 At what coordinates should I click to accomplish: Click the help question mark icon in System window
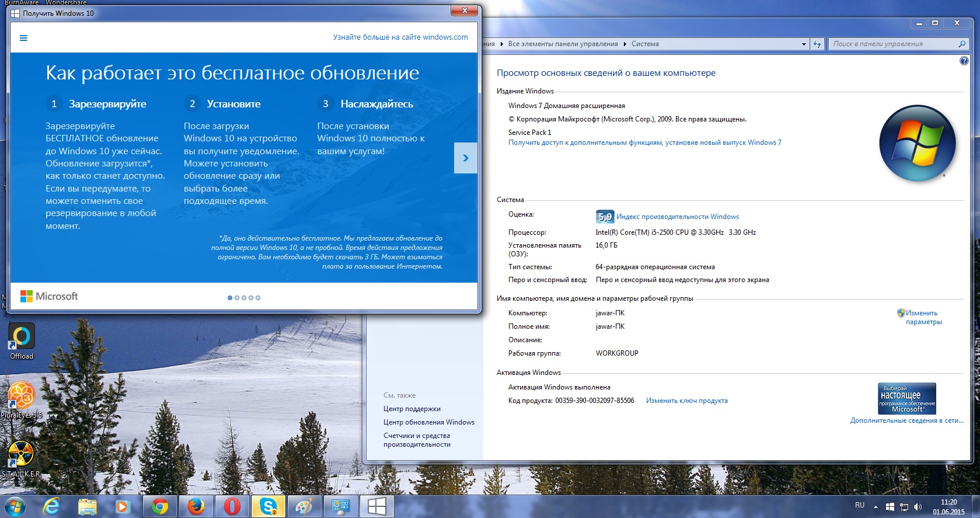click(x=964, y=61)
